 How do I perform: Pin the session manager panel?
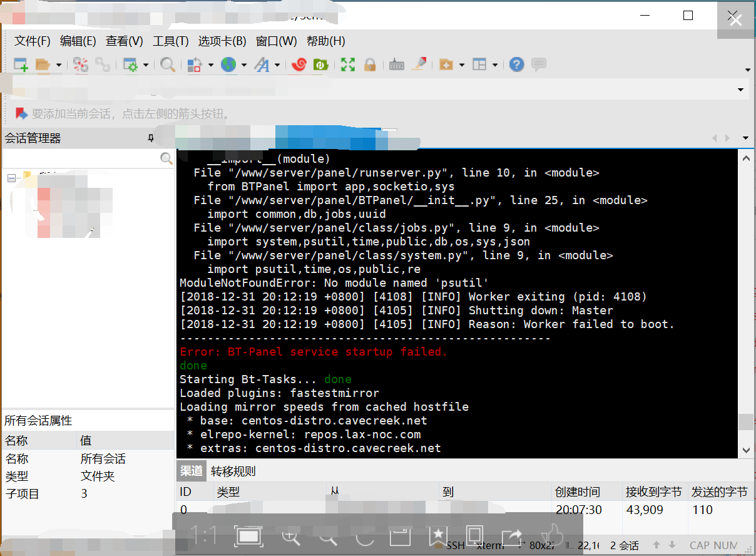[150, 138]
